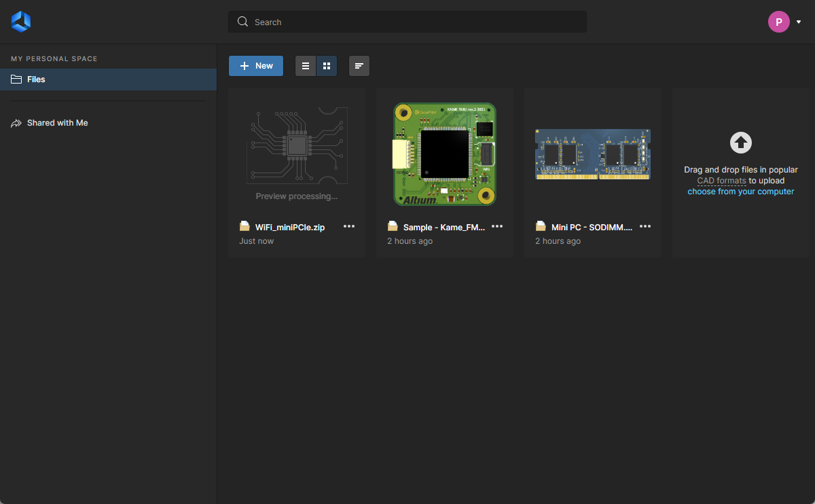Click the CAD formats link
This screenshot has width=815, height=504.
[721, 181]
